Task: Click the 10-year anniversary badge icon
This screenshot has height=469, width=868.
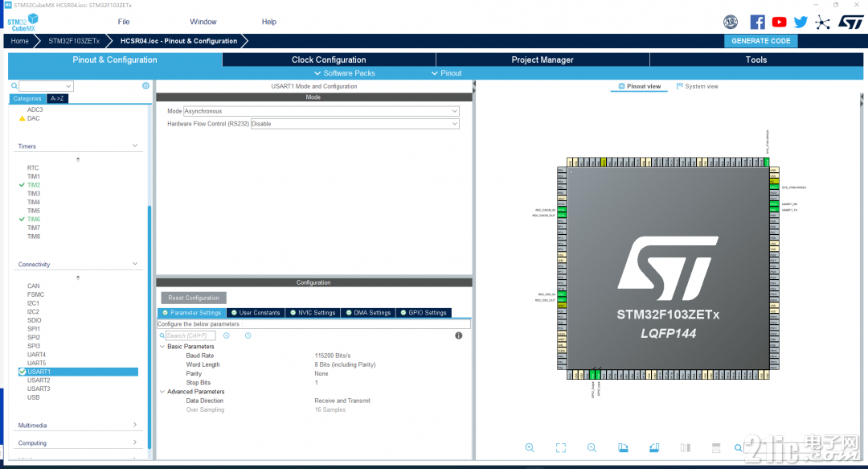Action: coord(731,23)
